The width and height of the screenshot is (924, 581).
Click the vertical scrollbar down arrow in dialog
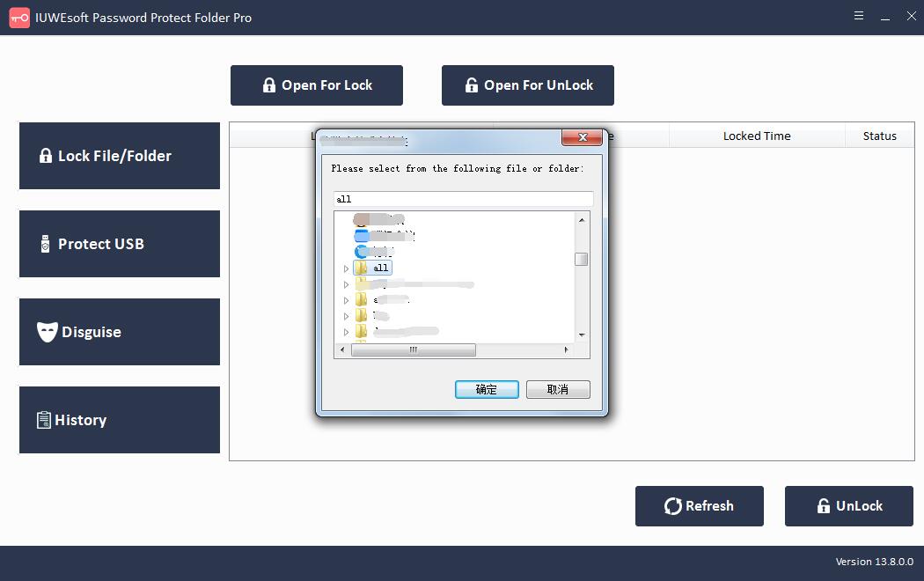click(582, 335)
